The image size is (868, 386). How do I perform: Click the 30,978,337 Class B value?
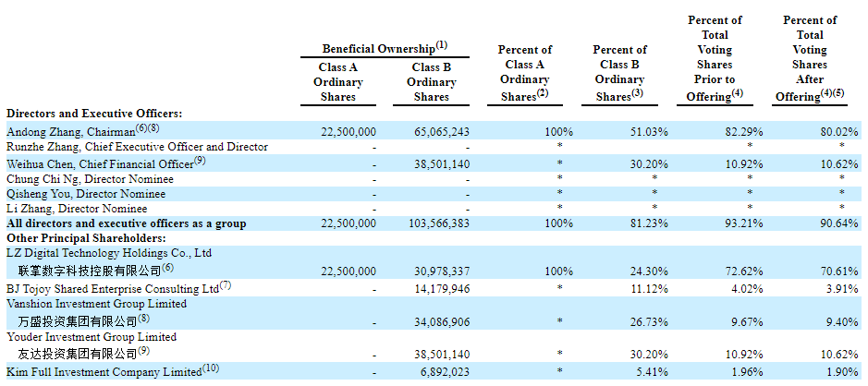click(x=442, y=271)
